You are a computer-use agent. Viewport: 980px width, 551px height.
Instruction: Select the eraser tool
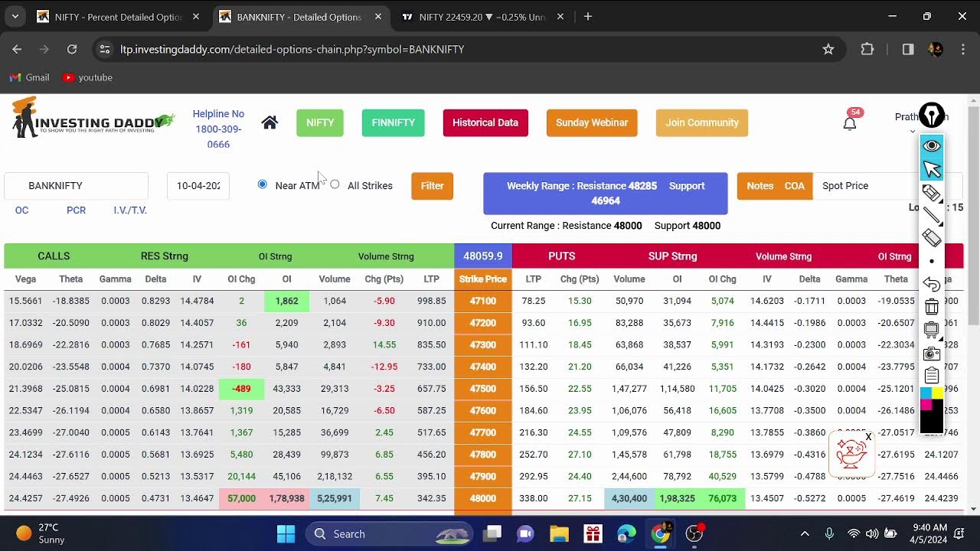coord(931,238)
